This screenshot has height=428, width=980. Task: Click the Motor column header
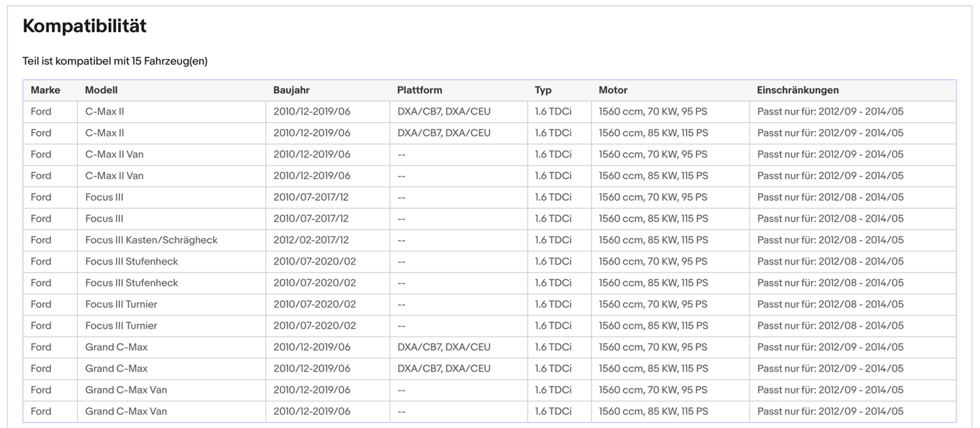[x=612, y=90]
